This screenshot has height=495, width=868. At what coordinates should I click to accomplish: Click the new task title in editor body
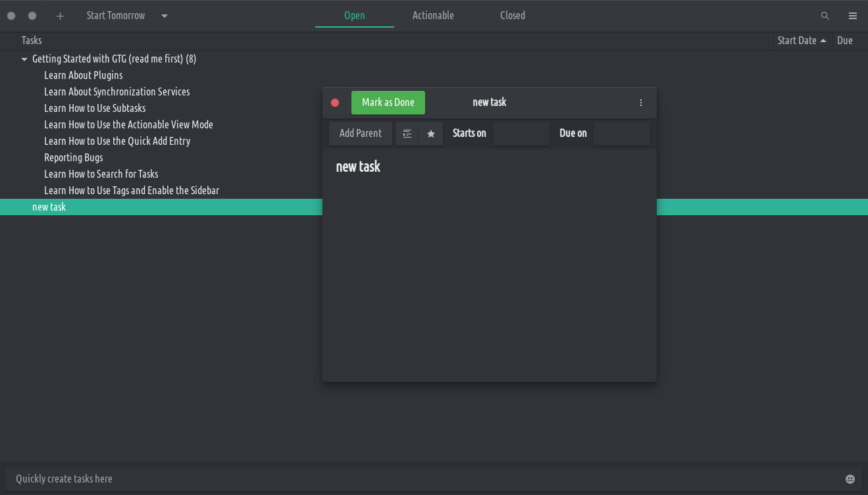pos(358,167)
